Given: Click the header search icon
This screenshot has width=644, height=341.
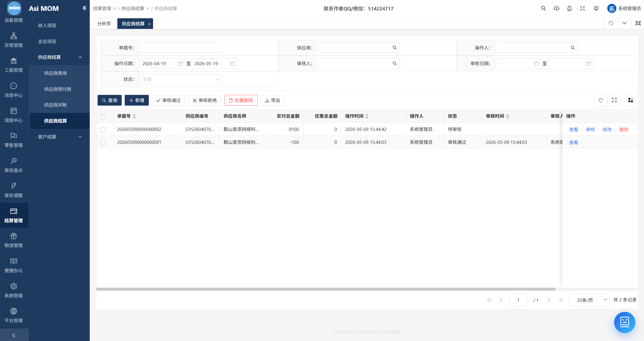Looking at the screenshot, I should click(543, 8).
